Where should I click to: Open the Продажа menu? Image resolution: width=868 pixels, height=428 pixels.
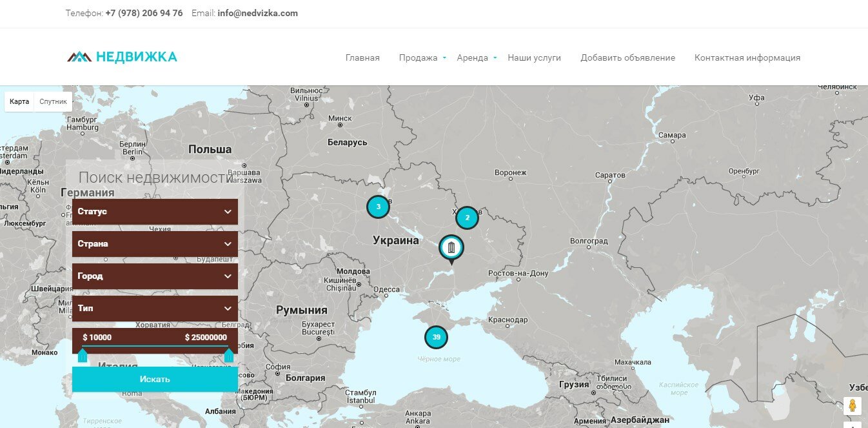pyautogui.click(x=419, y=57)
